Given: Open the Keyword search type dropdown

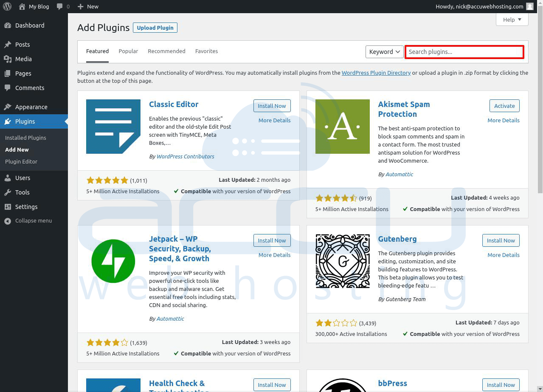Looking at the screenshot, I should pos(384,52).
